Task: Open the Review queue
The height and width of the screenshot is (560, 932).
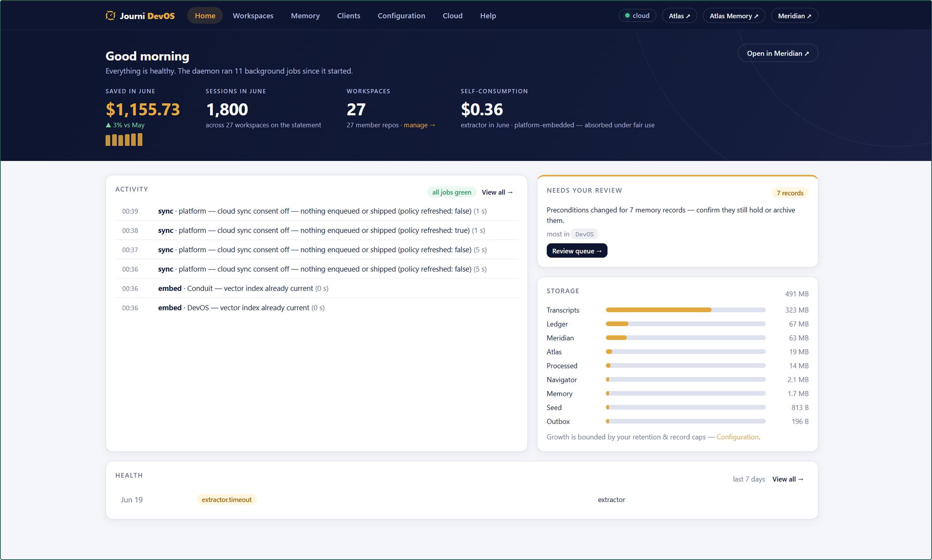Action: pyautogui.click(x=577, y=251)
